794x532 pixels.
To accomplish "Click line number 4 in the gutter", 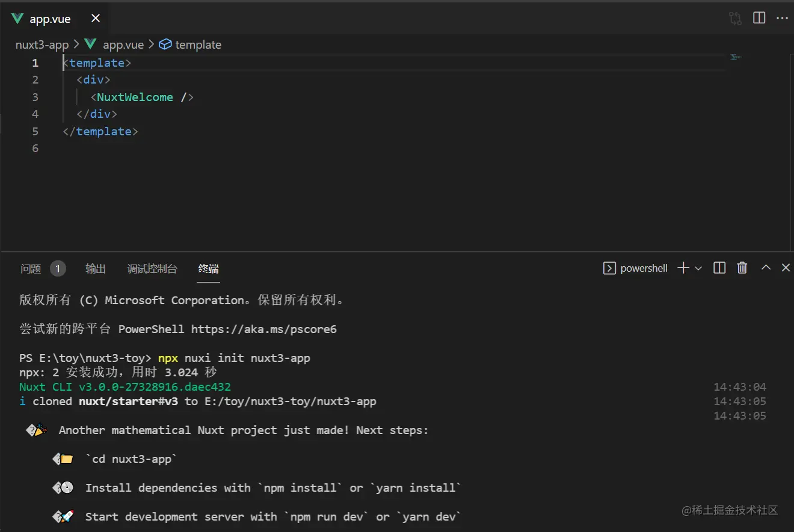I will (x=35, y=114).
